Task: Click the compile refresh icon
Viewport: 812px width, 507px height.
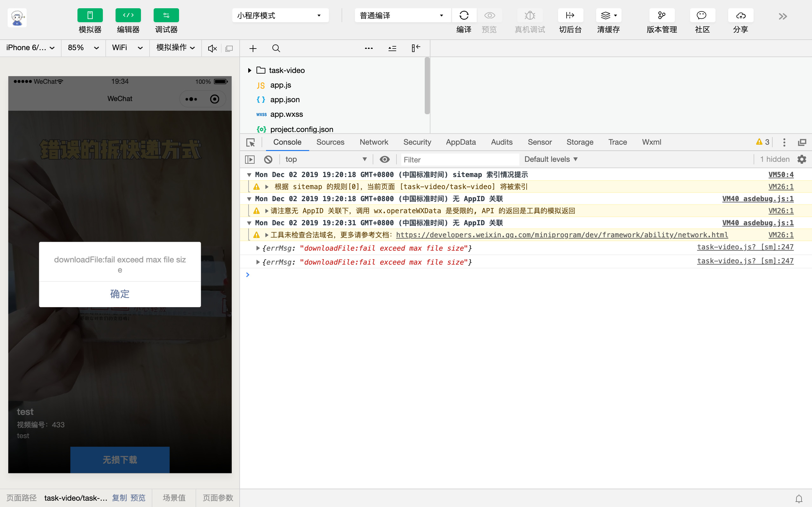Action: click(464, 16)
